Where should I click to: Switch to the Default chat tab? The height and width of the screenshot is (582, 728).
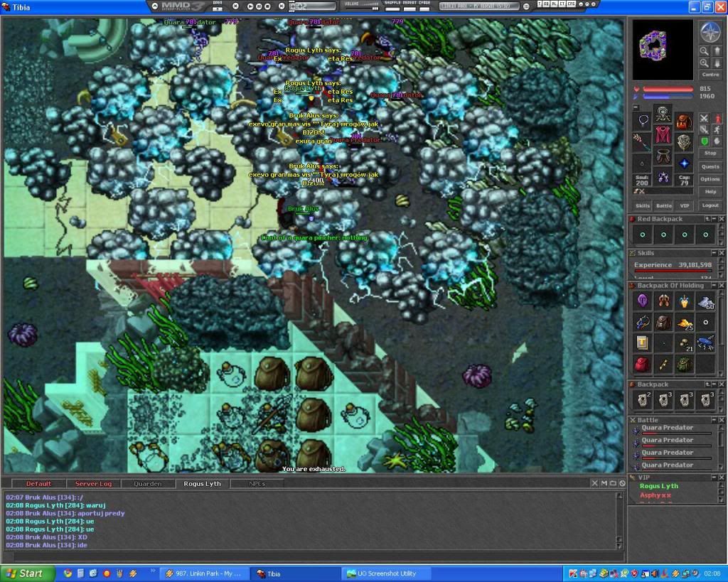point(38,484)
